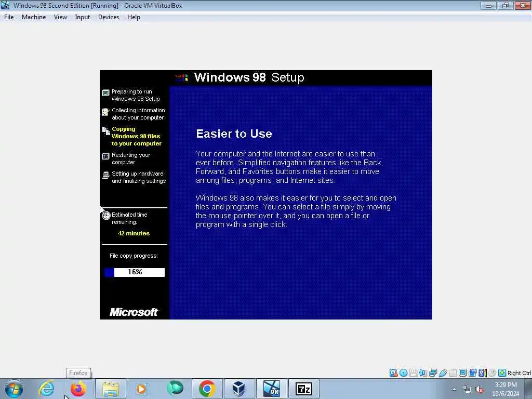Viewport: 532px width, 399px height.
Task: Click the display settings status icon
Action: tap(462, 373)
